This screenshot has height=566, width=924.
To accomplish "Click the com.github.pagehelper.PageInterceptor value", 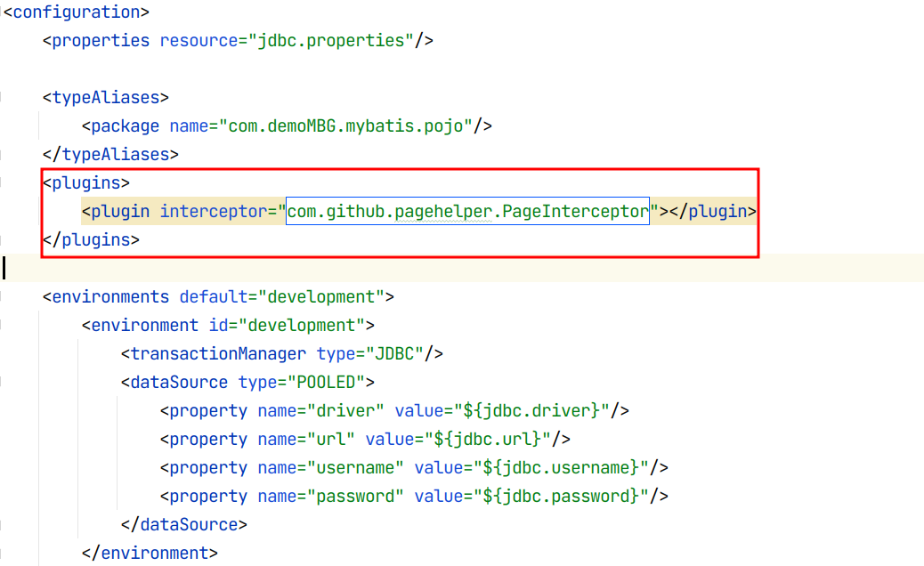I will [x=468, y=212].
